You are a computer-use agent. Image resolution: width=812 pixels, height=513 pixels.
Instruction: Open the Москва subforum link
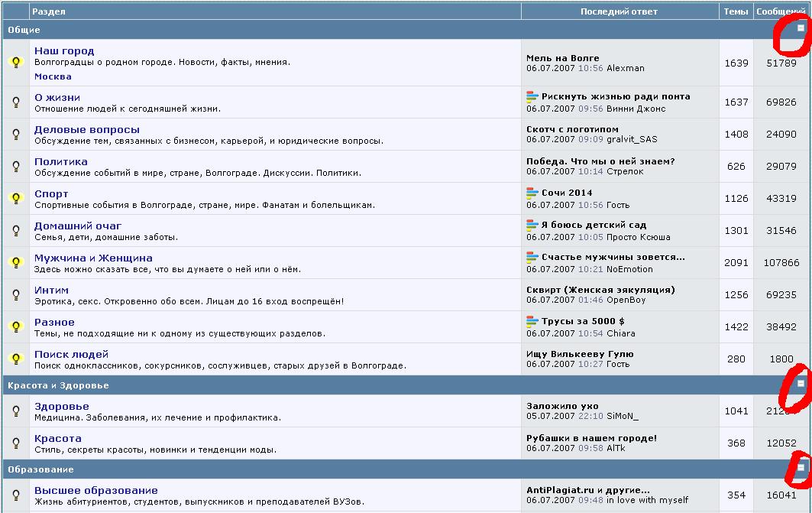(x=53, y=76)
